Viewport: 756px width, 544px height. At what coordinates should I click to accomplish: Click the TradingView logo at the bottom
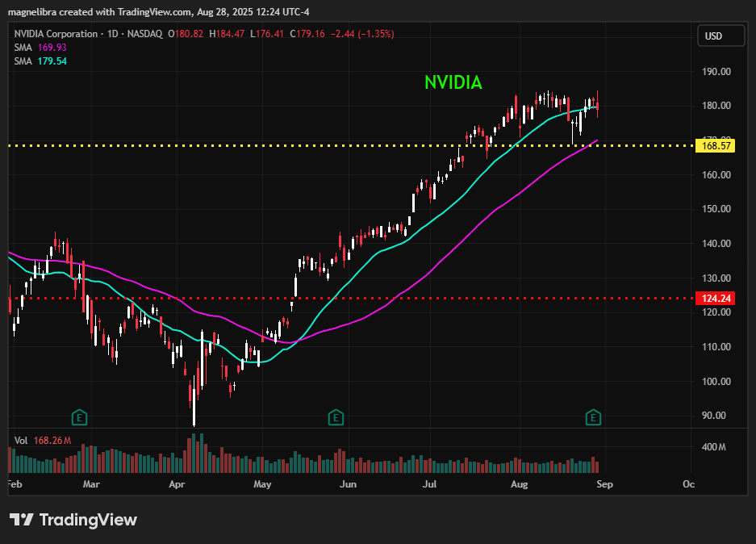click(73, 520)
